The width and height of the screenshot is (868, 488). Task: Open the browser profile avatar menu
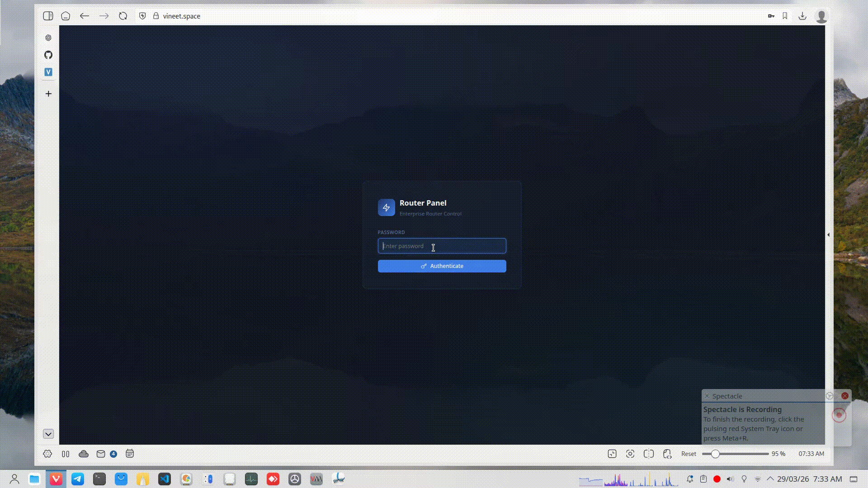821,16
